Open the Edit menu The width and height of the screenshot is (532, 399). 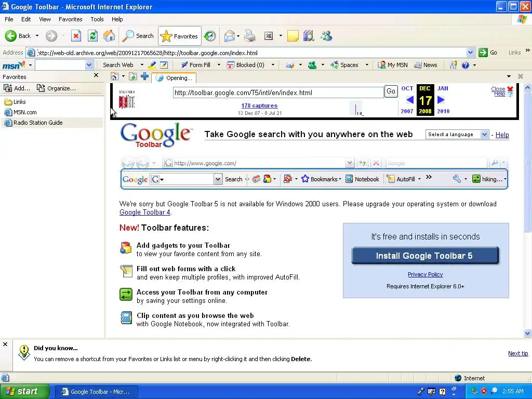[26, 19]
